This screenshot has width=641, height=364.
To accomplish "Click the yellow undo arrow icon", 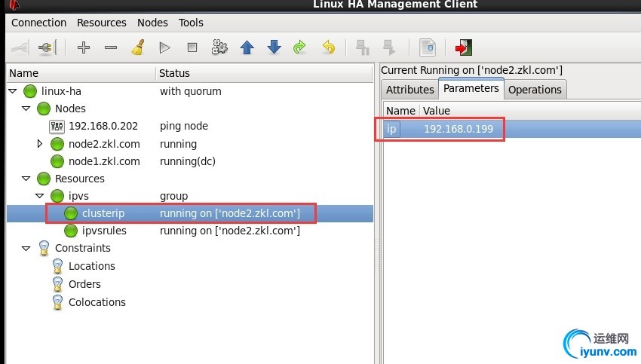I will [x=329, y=47].
